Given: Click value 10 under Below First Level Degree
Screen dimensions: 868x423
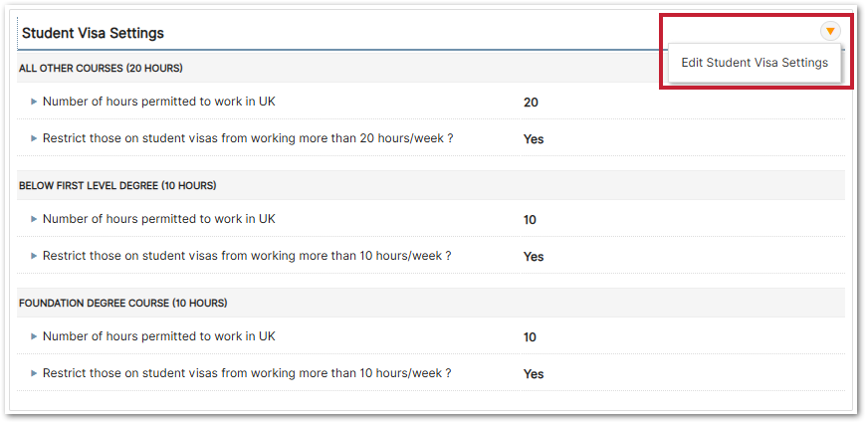Looking at the screenshot, I should (x=530, y=220).
